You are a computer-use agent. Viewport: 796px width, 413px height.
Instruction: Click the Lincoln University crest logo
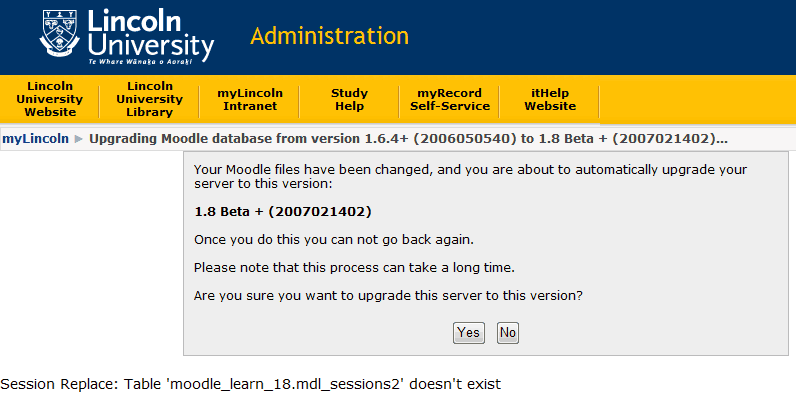point(59,33)
